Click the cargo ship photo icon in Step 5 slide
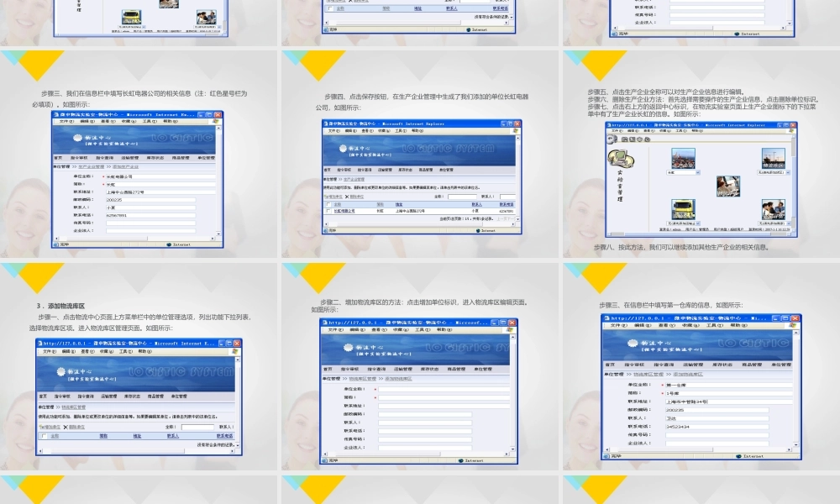 coord(773,157)
